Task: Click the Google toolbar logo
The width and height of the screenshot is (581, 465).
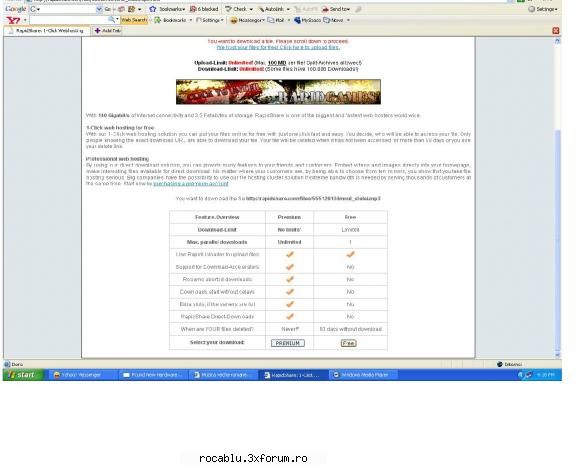Action: pyautogui.click(x=16, y=9)
